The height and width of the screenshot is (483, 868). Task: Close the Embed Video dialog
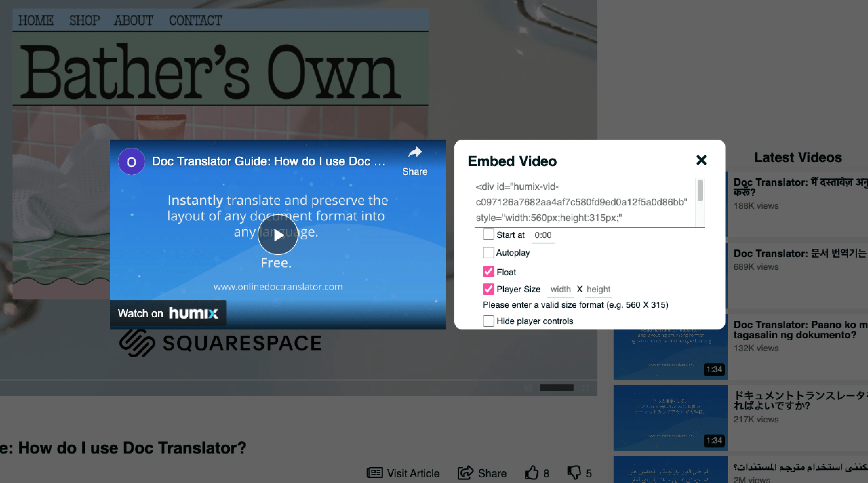[x=701, y=160]
